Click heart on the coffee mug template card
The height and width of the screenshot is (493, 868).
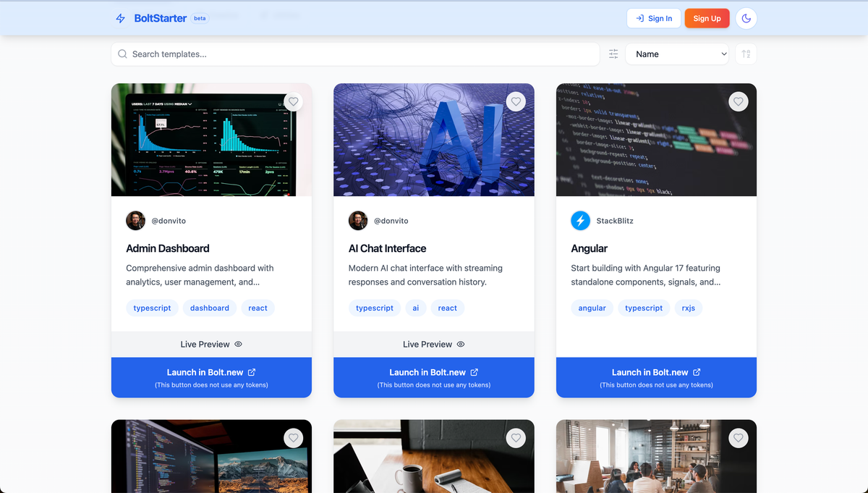click(515, 438)
